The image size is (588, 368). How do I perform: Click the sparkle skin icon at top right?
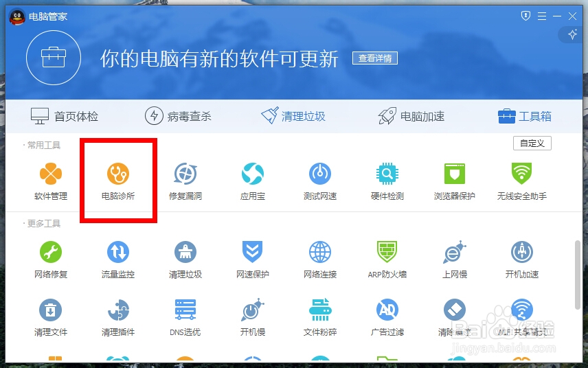coord(572,35)
